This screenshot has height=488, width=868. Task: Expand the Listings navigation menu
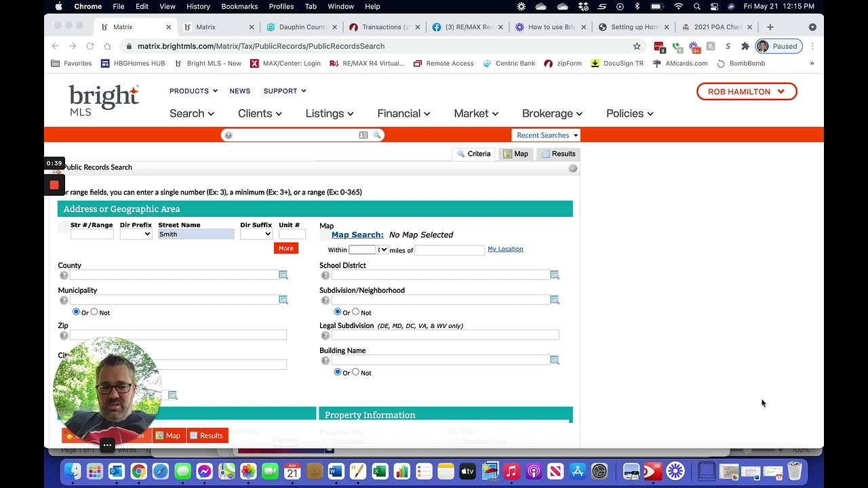pyautogui.click(x=330, y=113)
